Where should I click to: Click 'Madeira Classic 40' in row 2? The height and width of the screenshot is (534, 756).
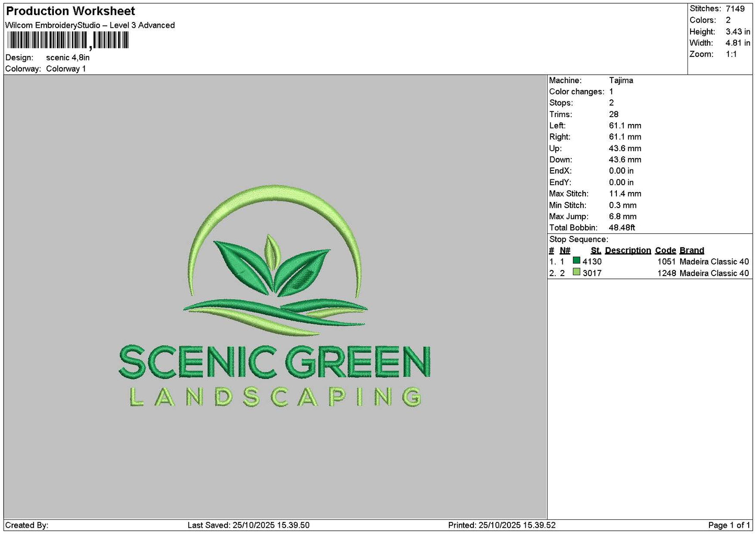pyautogui.click(x=714, y=273)
